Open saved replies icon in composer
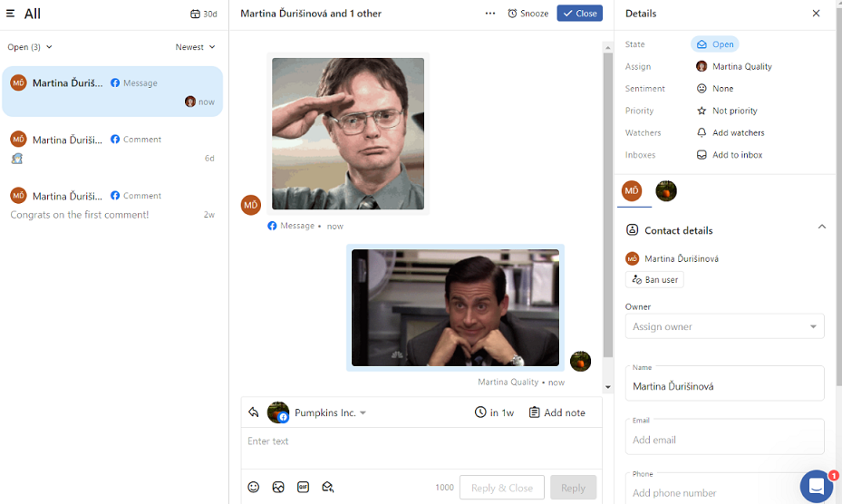This screenshot has width=842, height=504. click(x=327, y=487)
